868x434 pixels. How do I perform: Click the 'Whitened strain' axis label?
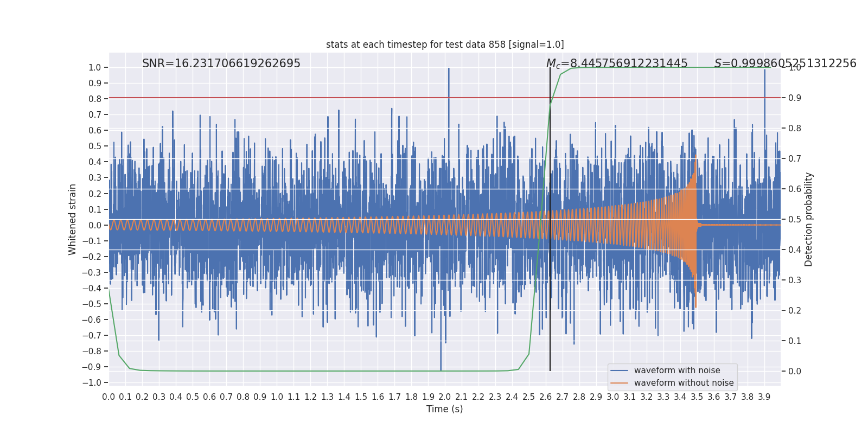point(73,219)
